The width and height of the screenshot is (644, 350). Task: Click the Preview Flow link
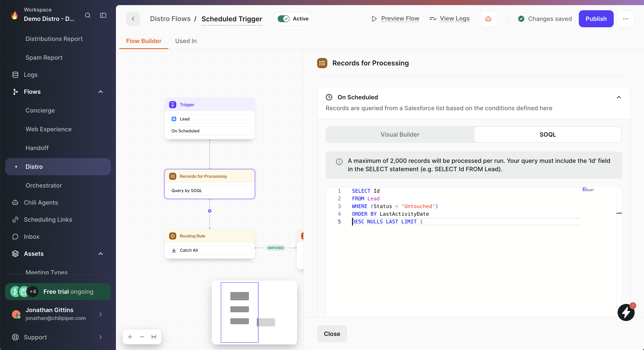point(400,19)
